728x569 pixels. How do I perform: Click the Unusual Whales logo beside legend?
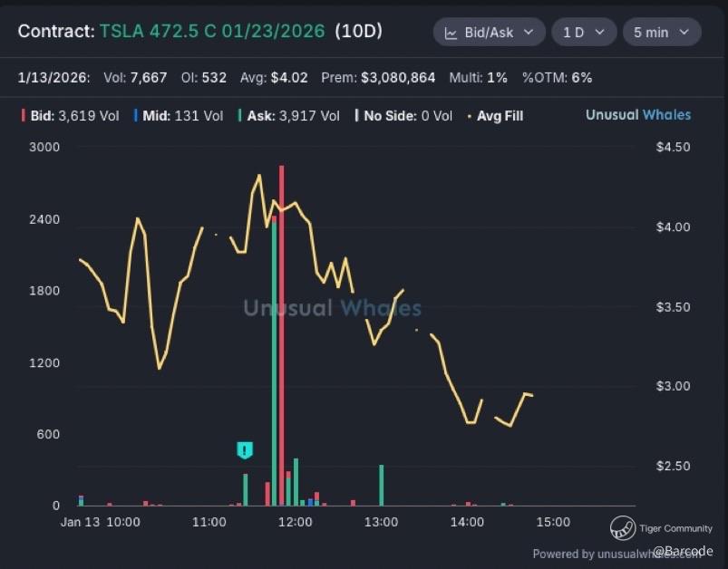637,115
